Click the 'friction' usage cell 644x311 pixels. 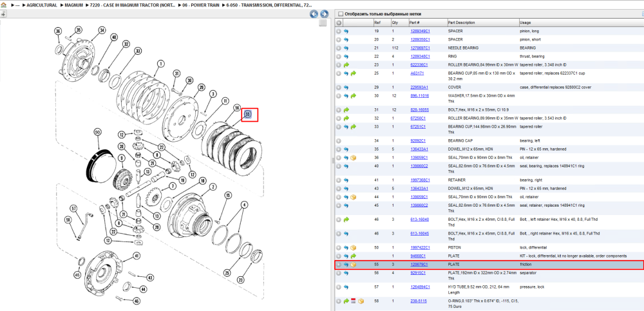click(x=526, y=265)
